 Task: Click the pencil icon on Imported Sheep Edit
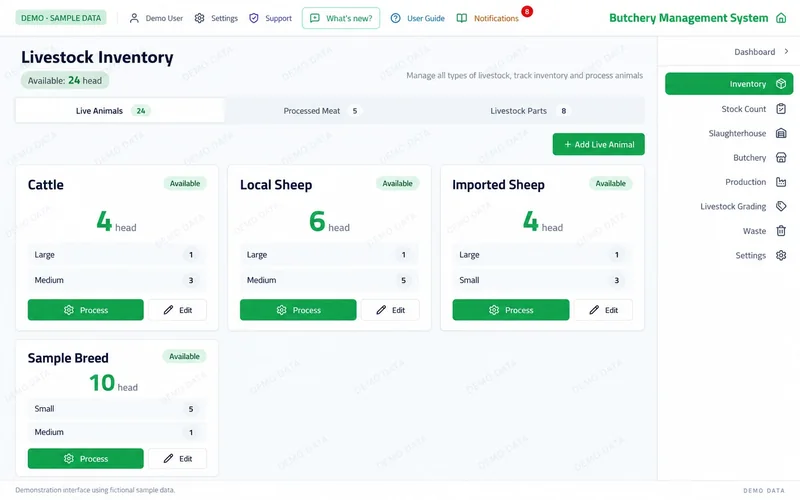click(594, 310)
